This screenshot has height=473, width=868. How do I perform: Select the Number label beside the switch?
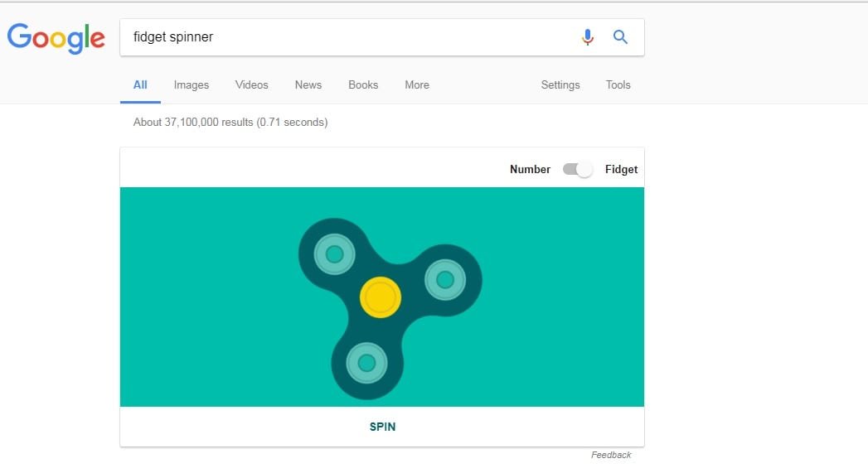click(x=530, y=169)
